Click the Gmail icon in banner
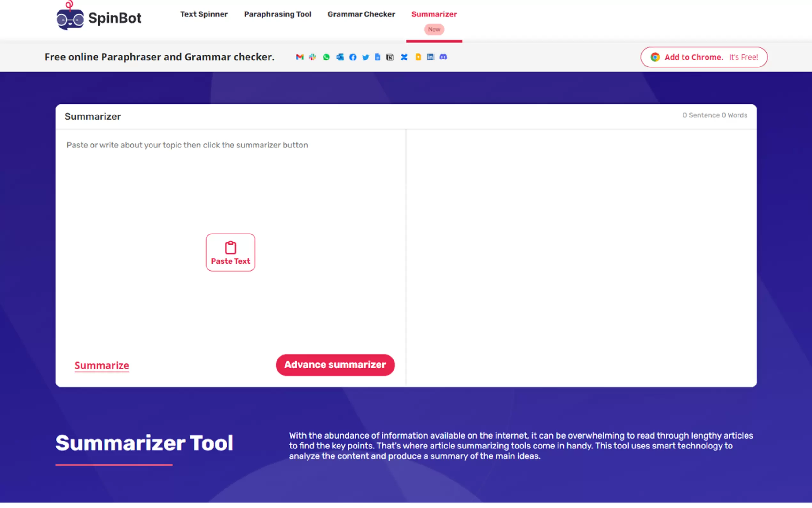812x508 pixels. point(300,57)
